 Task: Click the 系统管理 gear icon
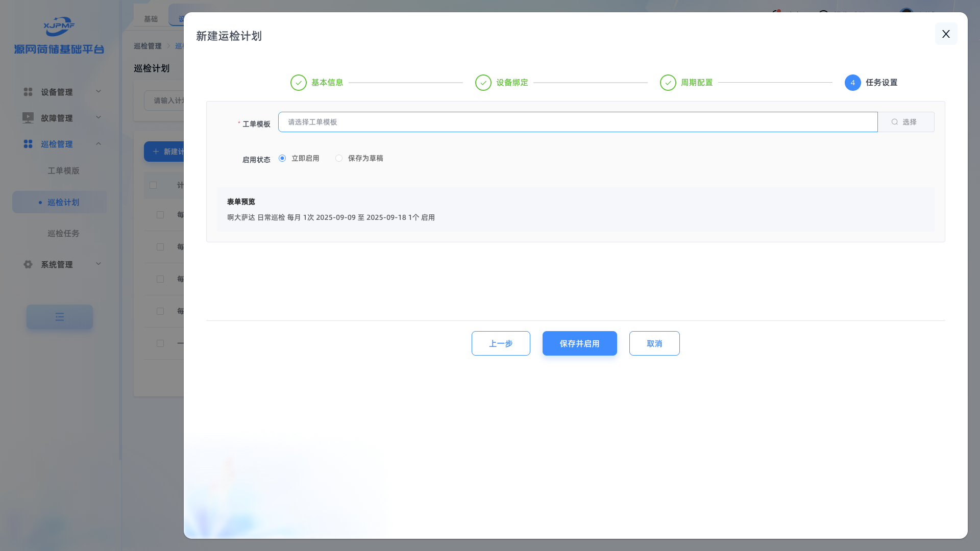pyautogui.click(x=28, y=264)
